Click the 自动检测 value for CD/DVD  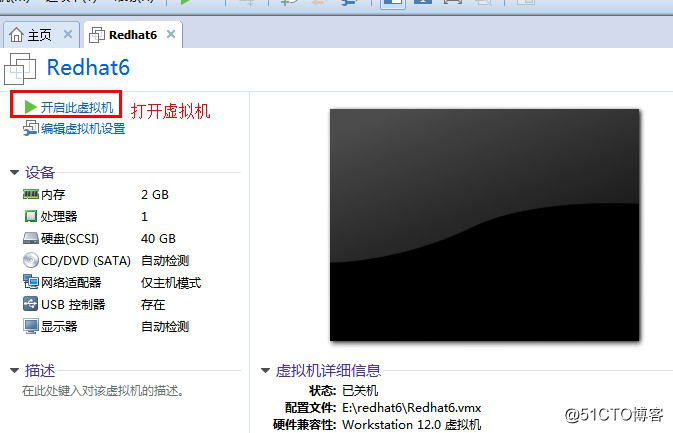(165, 260)
